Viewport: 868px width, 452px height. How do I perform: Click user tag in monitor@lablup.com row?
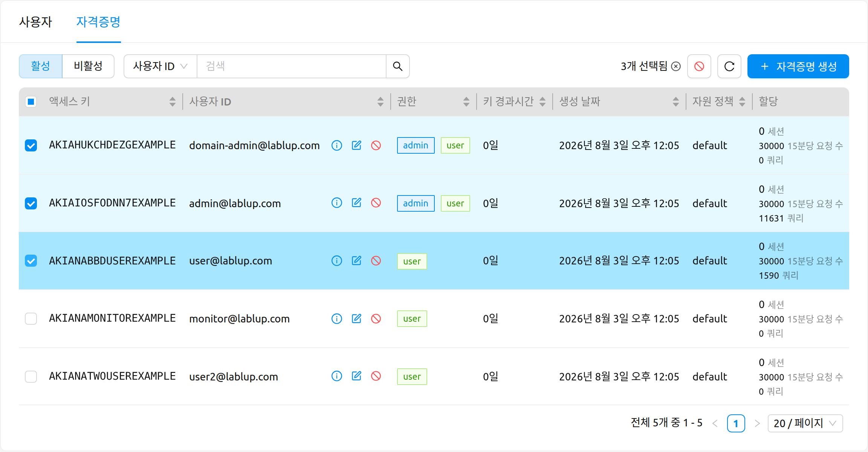click(x=412, y=319)
